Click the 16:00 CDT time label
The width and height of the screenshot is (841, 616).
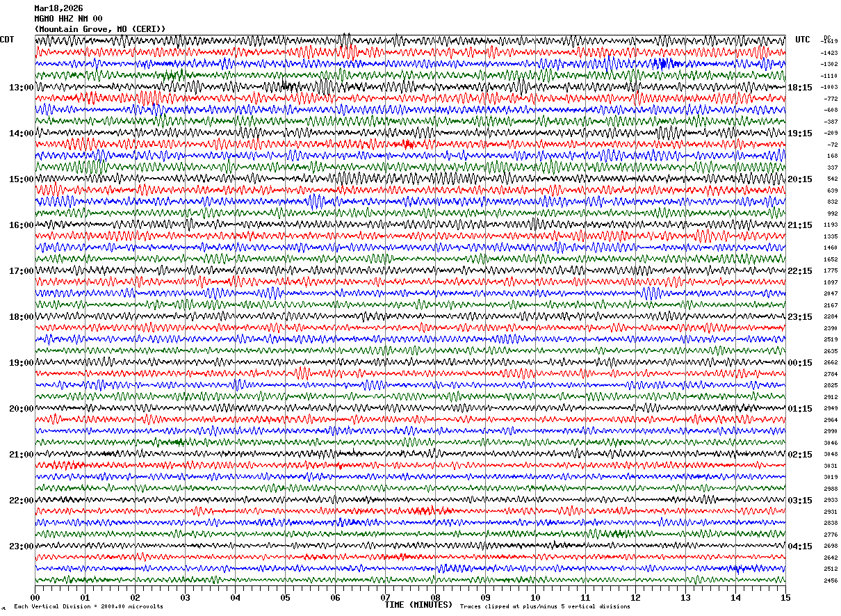pyautogui.click(x=21, y=225)
